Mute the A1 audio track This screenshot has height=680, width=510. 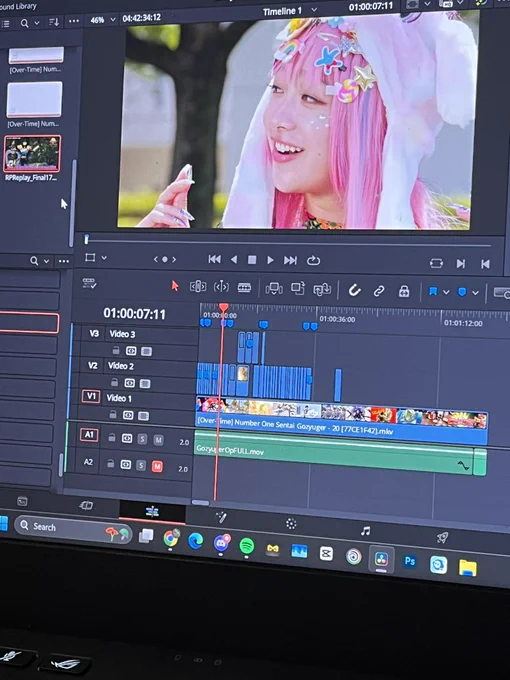tap(158, 440)
